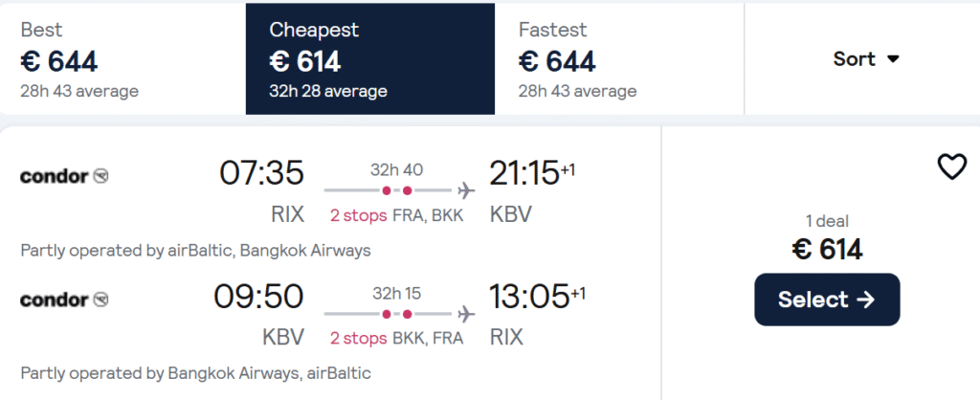This screenshot has width=980, height=400.
Task: Switch to the Fastest tab
Action: point(618,59)
